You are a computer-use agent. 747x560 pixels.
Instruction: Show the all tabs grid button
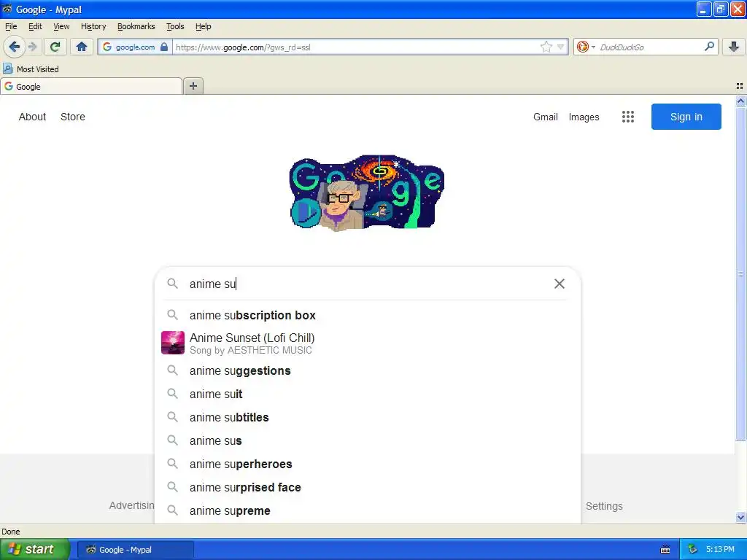coord(740,86)
